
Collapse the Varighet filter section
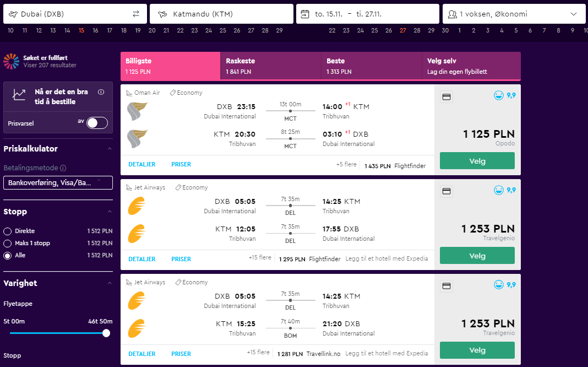point(110,283)
